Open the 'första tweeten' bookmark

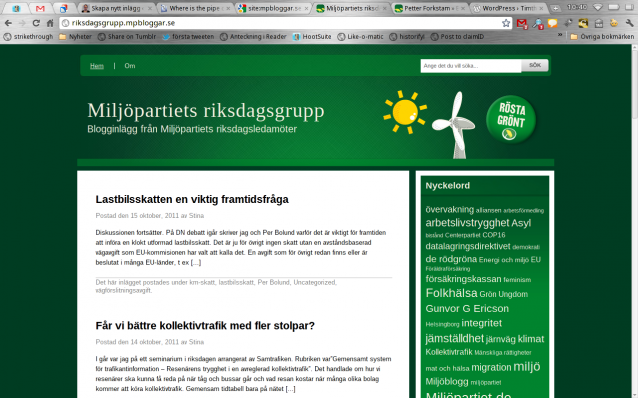pos(188,37)
